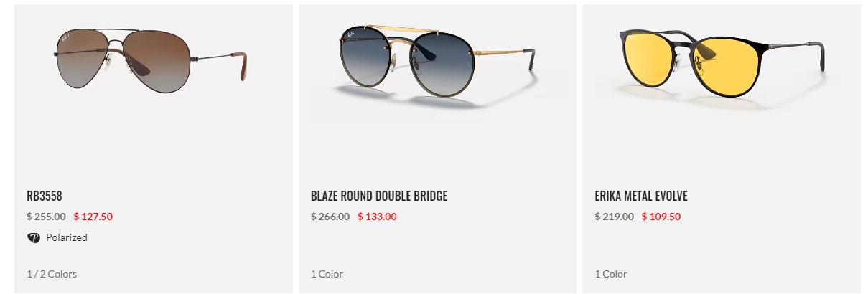Click the $133.00 sale price

click(377, 217)
